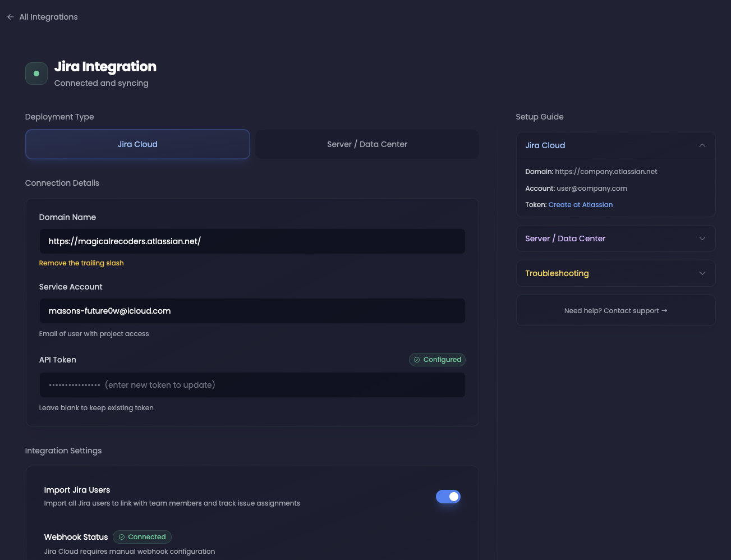Click the Integration Settings heading
This screenshot has height=560, width=731.
tap(63, 451)
